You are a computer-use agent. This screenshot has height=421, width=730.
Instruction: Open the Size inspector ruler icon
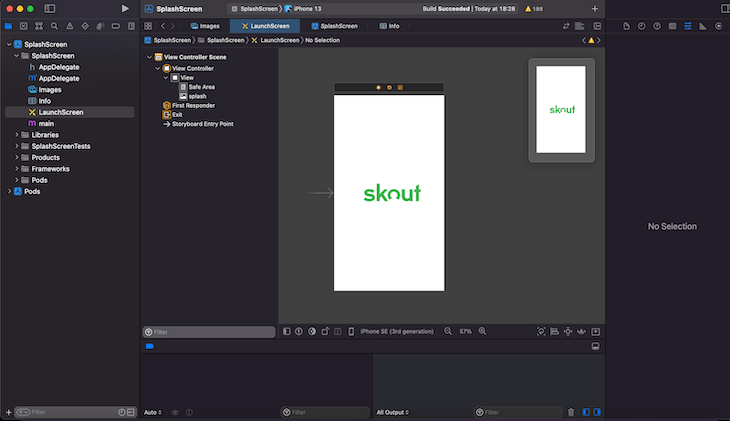click(703, 26)
